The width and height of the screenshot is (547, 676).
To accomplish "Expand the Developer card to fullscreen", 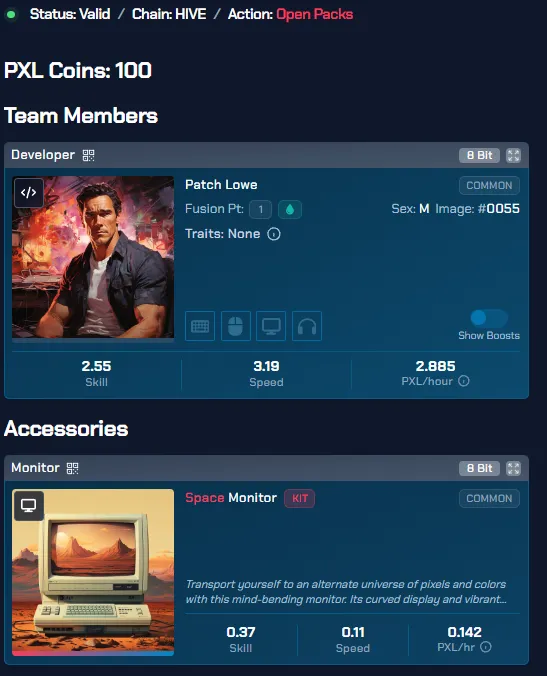I will point(513,156).
